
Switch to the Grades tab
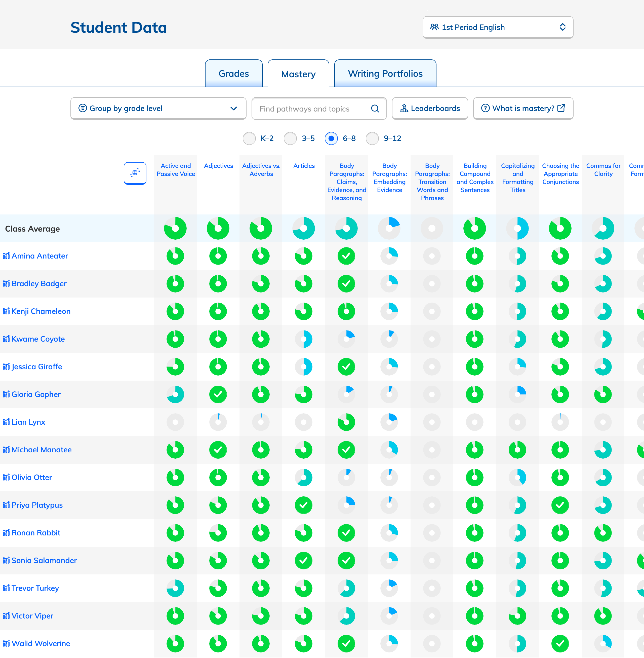(x=234, y=74)
